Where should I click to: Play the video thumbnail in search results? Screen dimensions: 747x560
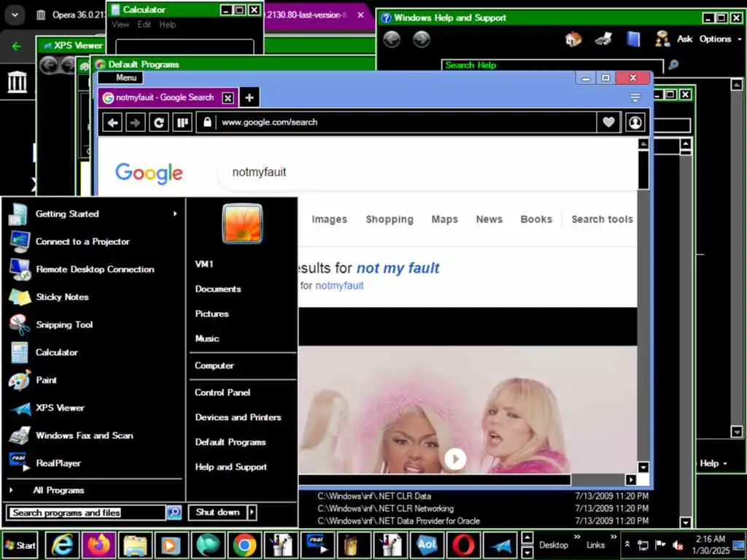[455, 459]
